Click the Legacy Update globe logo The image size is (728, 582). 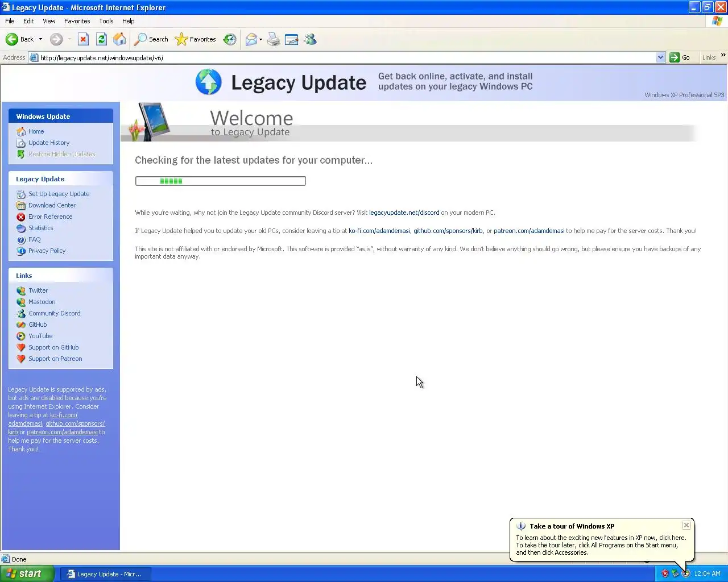(208, 82)
